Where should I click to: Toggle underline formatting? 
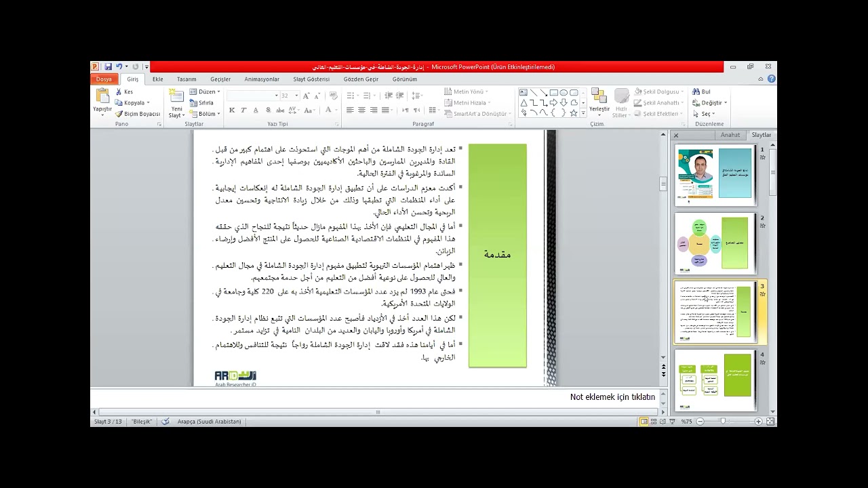(x=256, y=110)
